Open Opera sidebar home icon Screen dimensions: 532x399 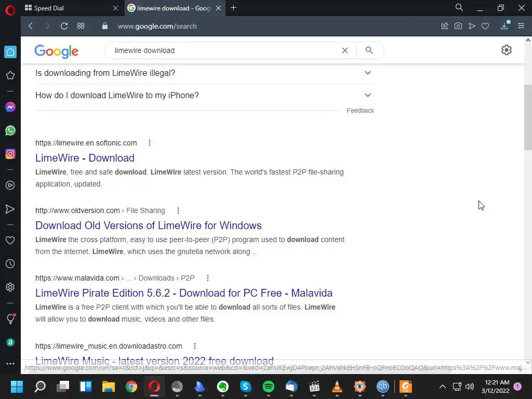10,52
